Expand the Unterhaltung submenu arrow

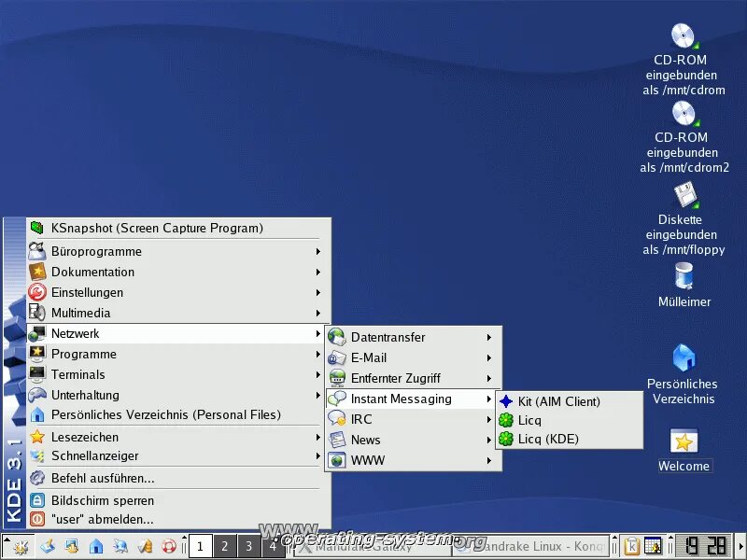pyautogui.click(x=317, y=395)
